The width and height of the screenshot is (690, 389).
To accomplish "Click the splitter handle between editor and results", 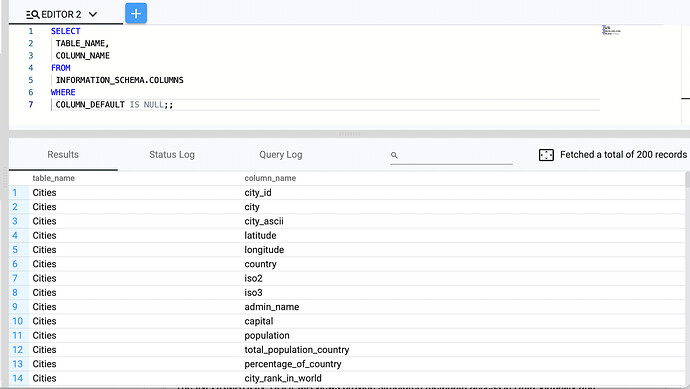I will point(349,133).
